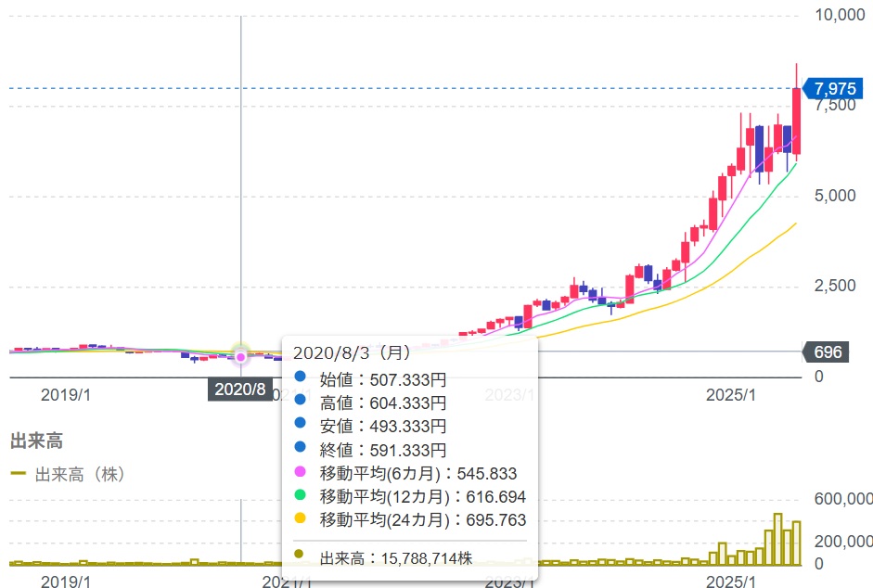Click the yellow 24-month moving average tooltip dot
The image size is (873, 588).
pyautogui.click(x=299, y=519)
